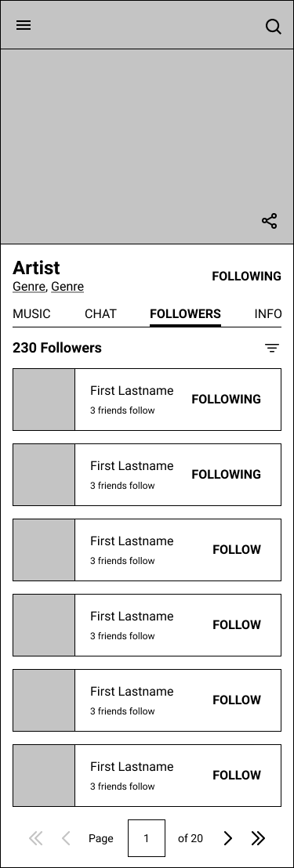
Task: Follow the third follower in list
Action: coord(237,550)
